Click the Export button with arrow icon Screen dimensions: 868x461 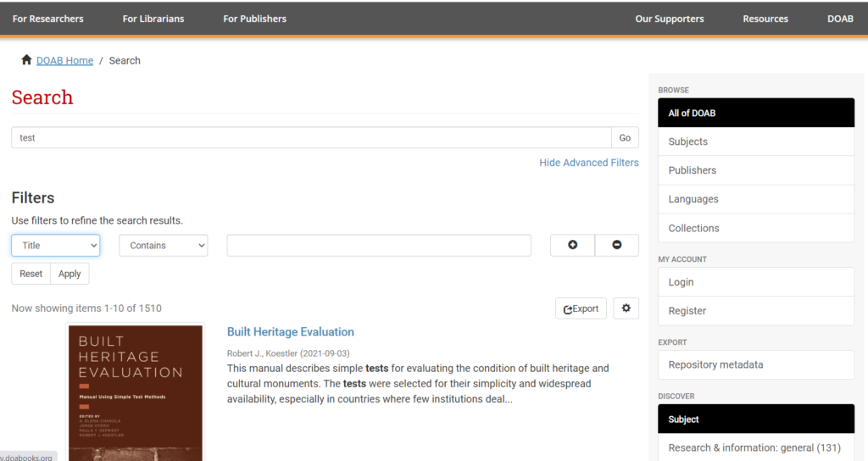coord(581,308)
